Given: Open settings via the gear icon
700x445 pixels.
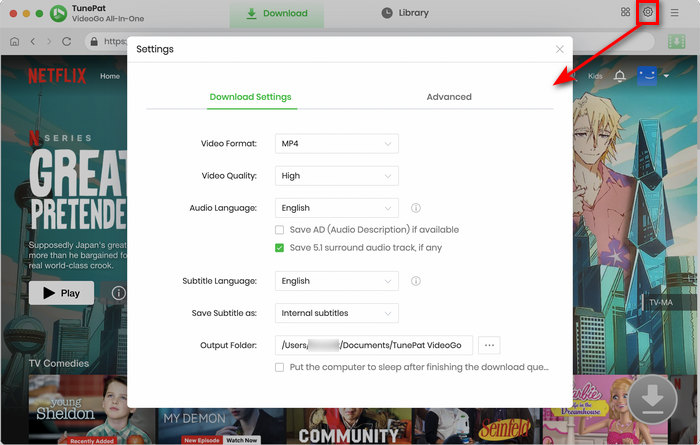Looking at the screenshot, I should coord(647,12).
